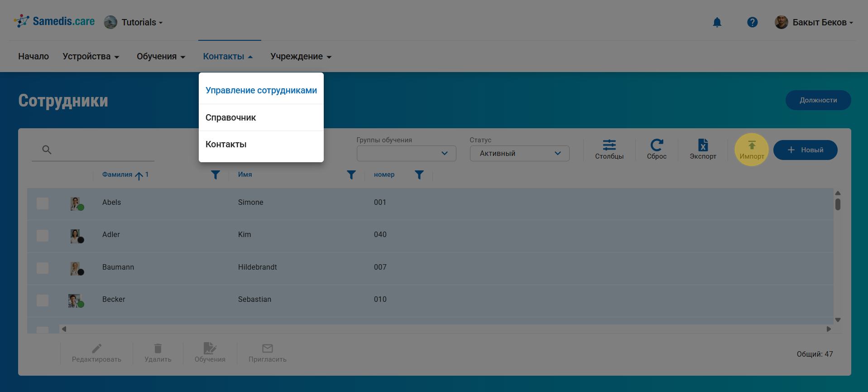This screenshot has width=868, height=392.
Task: Click the vertical scrollbar thumb in table
Action: coord(838,204)
